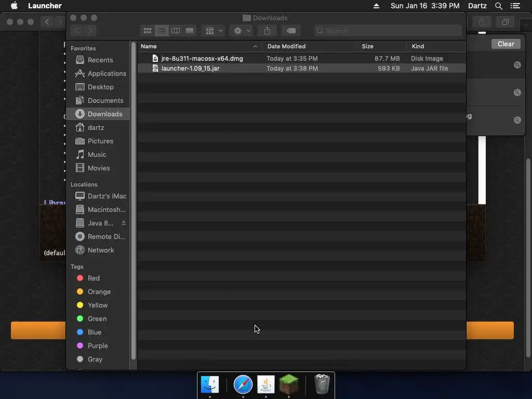532x399 pixels.
Task: Select Dartz's iMac location
Action: (x=98, y=196)
